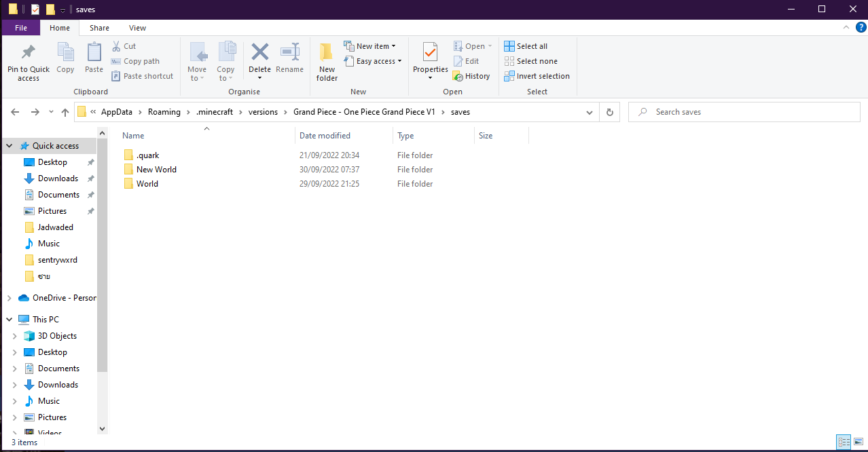Click Pin to Quick access icon
Screen dimensions: 868x452
[29, 53]
